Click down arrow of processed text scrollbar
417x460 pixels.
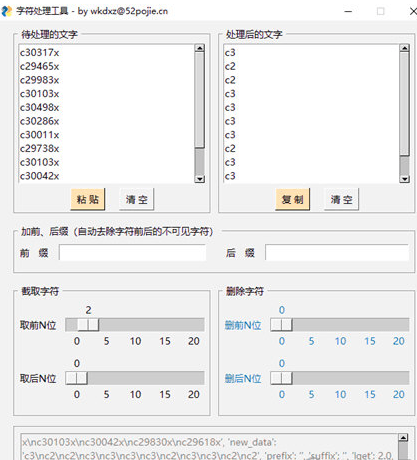click(x=404, y=179)
